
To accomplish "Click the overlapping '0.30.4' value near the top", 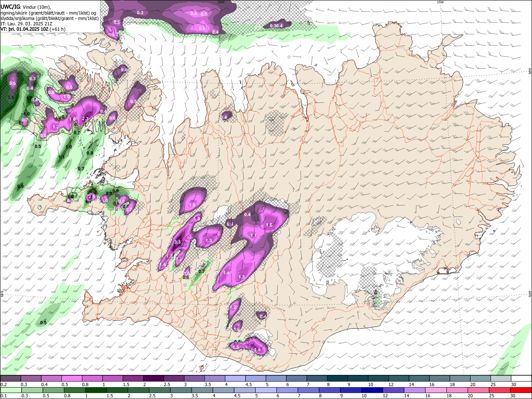I will pyautogui.click(x=276, y=26).
